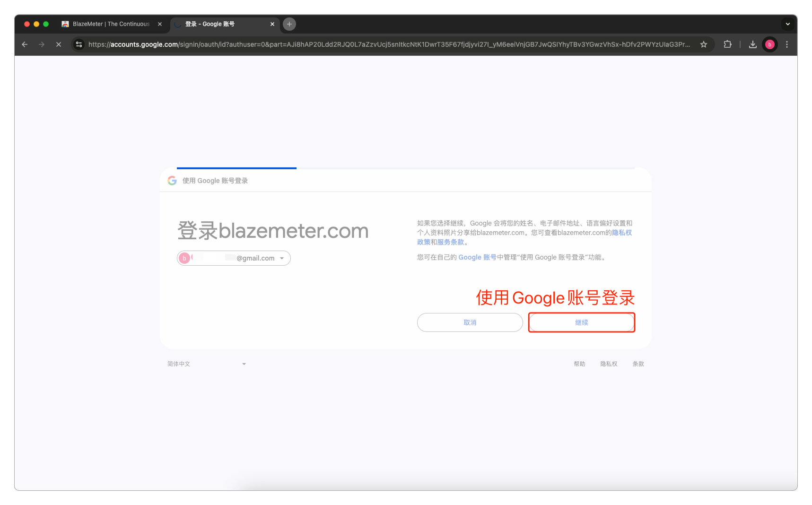The width and height of the screenshot is (812, 505).
Task: Click the 登录blazemeter.com heading
Action: (273, 231)
